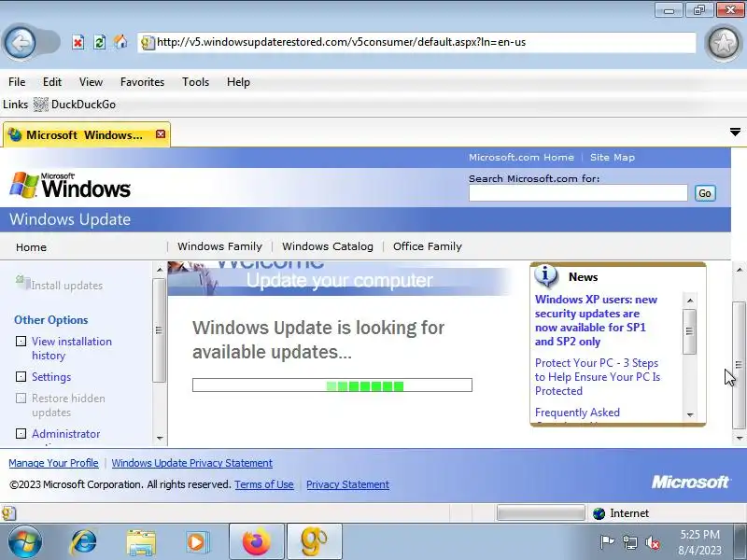Open the Microsoft.com Home link

pos(521,157)
